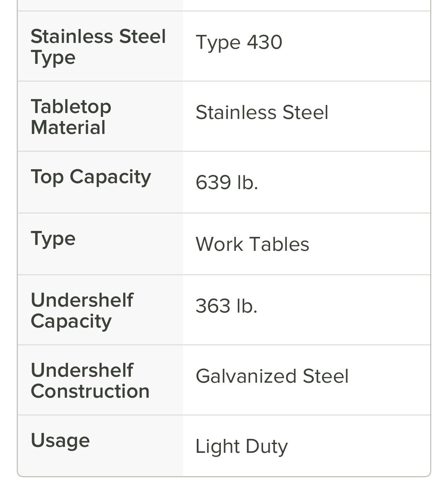Select the Top Capacity label
The width and height of the screenshot is (448, 479).
click(x=91, y=177)
